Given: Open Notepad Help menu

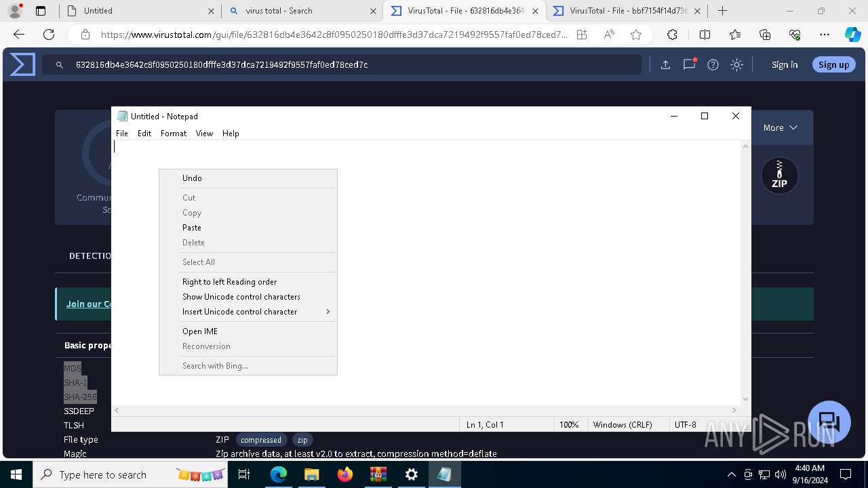Looking at the screenshot, I should (231, 134).
